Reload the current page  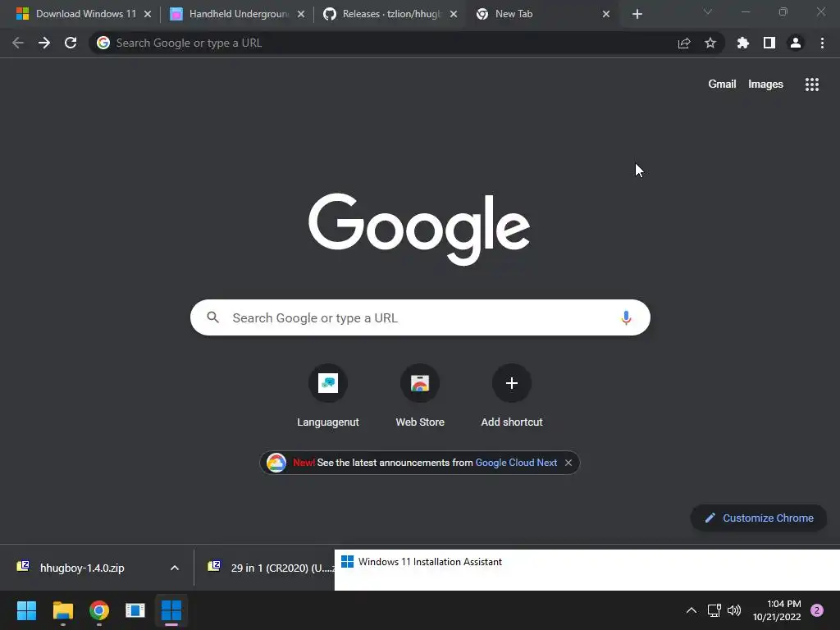pyautogui.click(x=71, y=43)
